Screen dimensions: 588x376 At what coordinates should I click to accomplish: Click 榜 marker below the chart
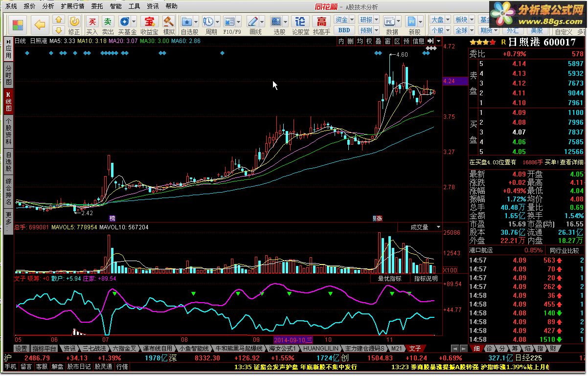[x=113, y=218]
